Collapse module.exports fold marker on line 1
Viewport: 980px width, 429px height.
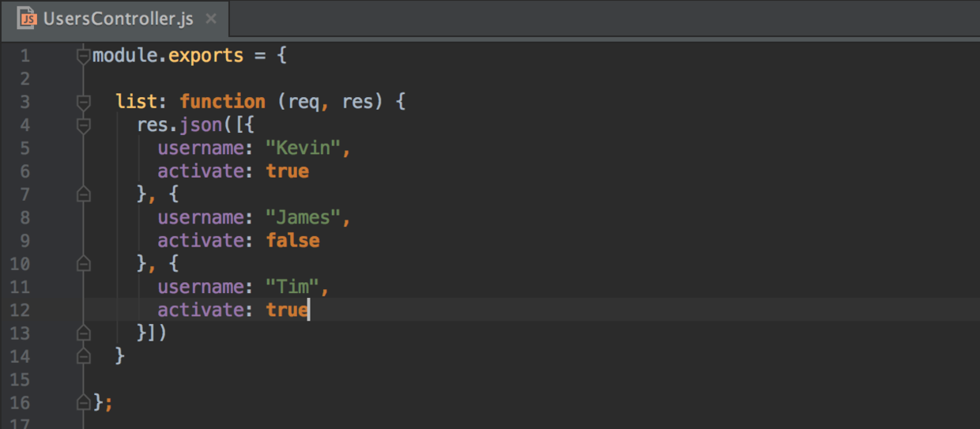[x=84, y=56]
